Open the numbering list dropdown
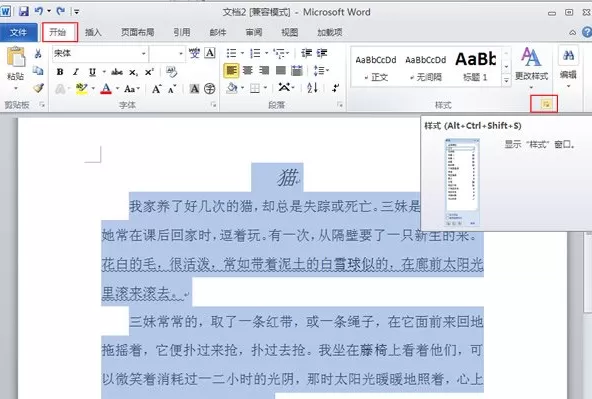The width and height of the screenshot is (592, 399). click(266, 53)
